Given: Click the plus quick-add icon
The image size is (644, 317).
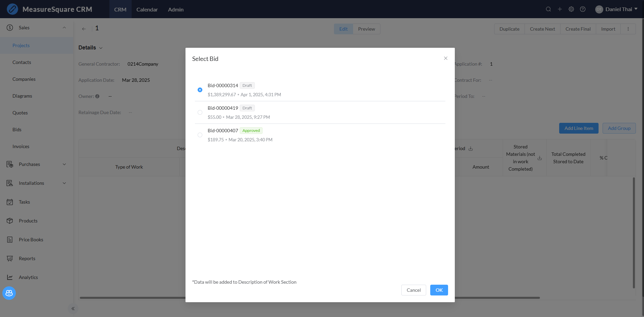Looking at the screenshot, I should 560,9.
